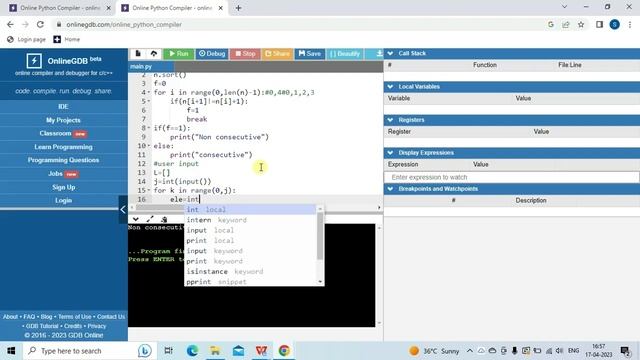Open the Contact Us footer link
The height and width of the screenshot is (360, 640).
tap(111, 317)
